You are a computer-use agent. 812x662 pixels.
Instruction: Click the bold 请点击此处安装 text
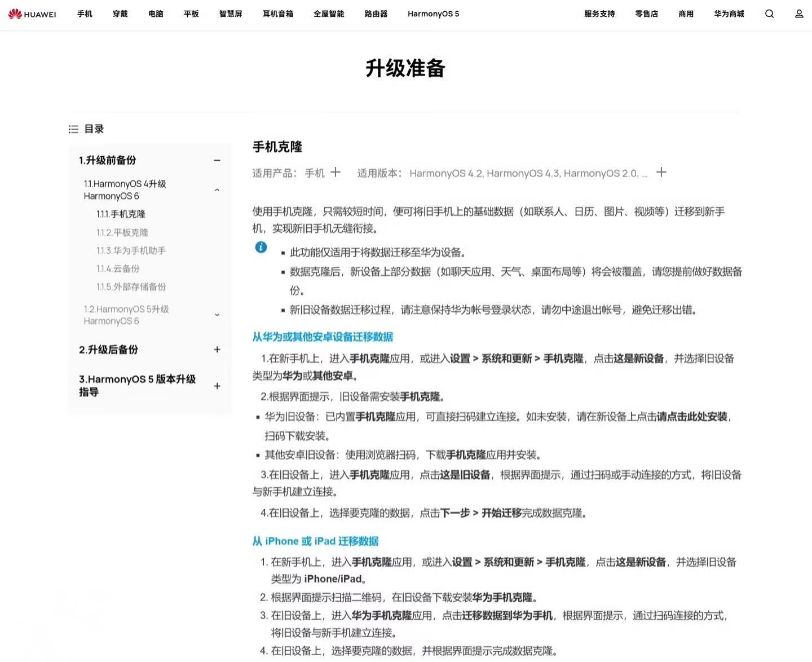692,417
